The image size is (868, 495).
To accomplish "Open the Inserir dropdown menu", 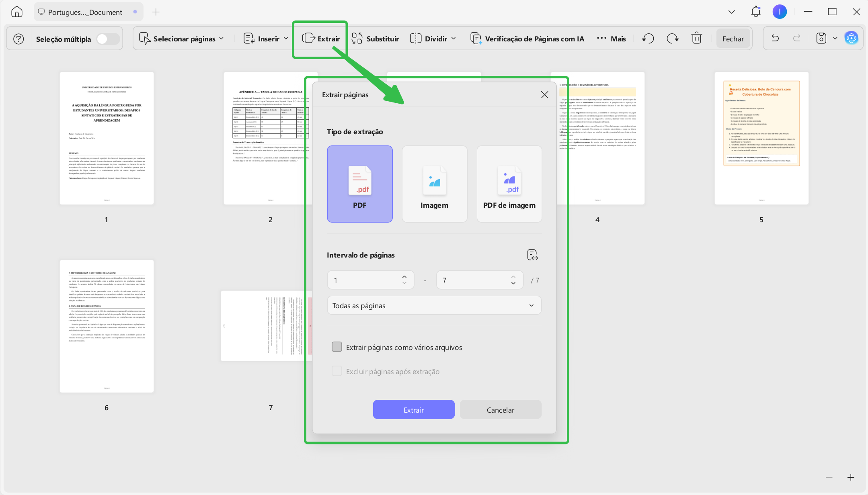I will pos(266,39).
